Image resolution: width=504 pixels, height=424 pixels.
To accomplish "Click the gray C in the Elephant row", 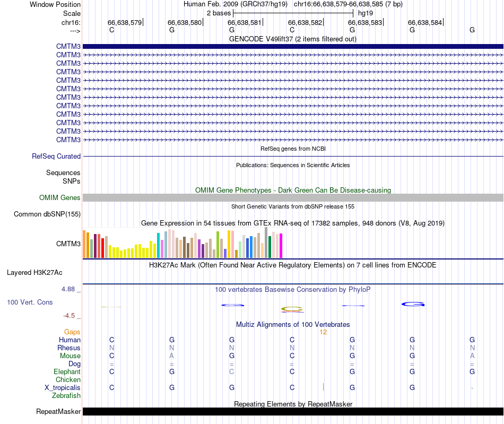I will (x=232, y=371).
